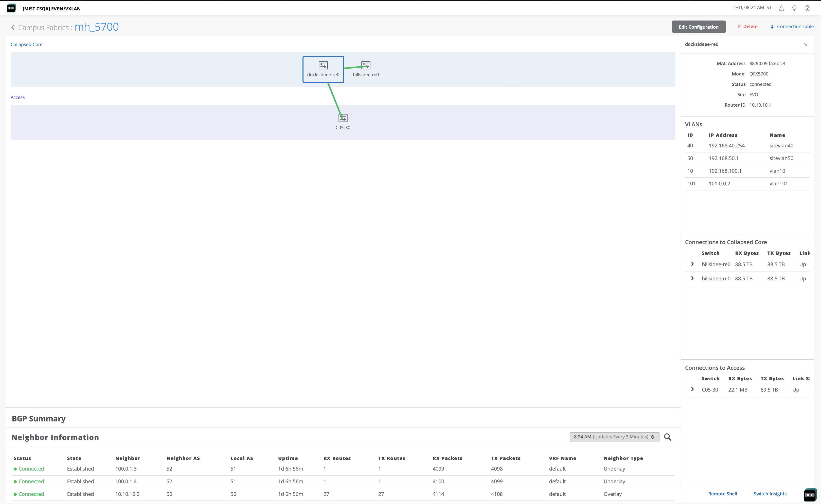Open Remote Shell link
Image resolution: width=821 pixels, height=504 pixels.
pyautogui.click(x=723, y=494)
